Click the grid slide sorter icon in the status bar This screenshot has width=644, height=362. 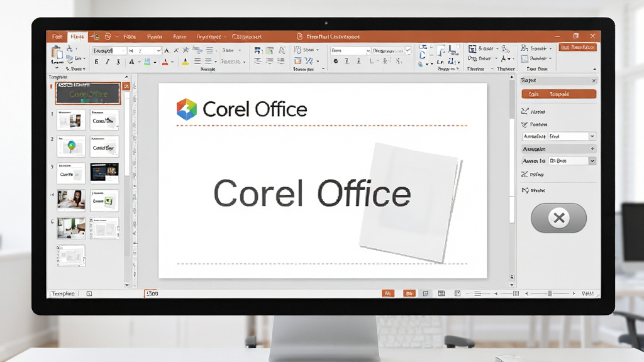(441, 293)
